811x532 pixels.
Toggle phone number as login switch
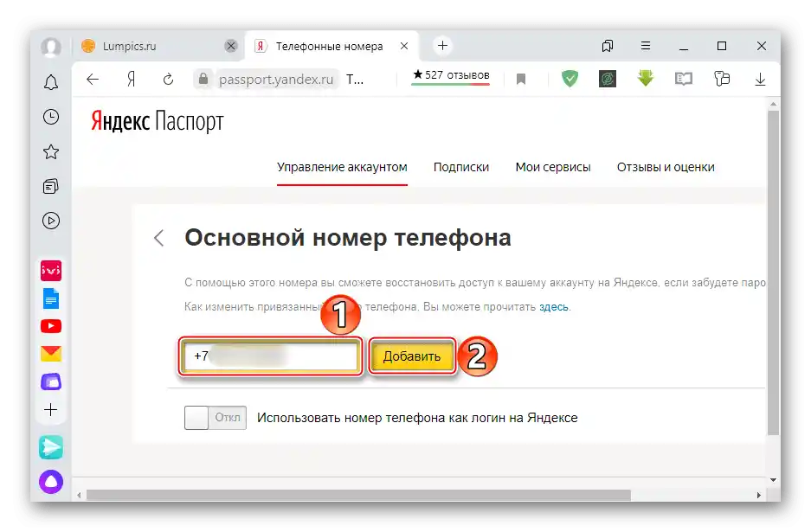click(x=216, y=418)
